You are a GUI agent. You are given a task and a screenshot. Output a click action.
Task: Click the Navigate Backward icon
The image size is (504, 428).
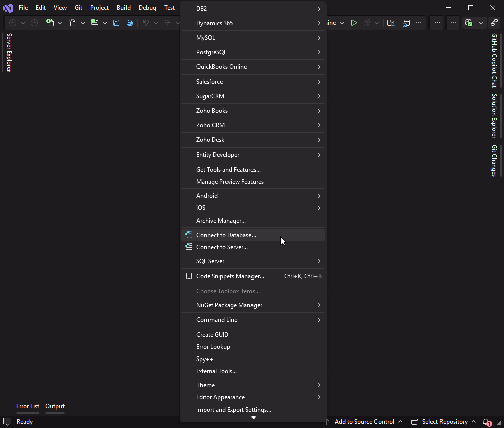12,23
